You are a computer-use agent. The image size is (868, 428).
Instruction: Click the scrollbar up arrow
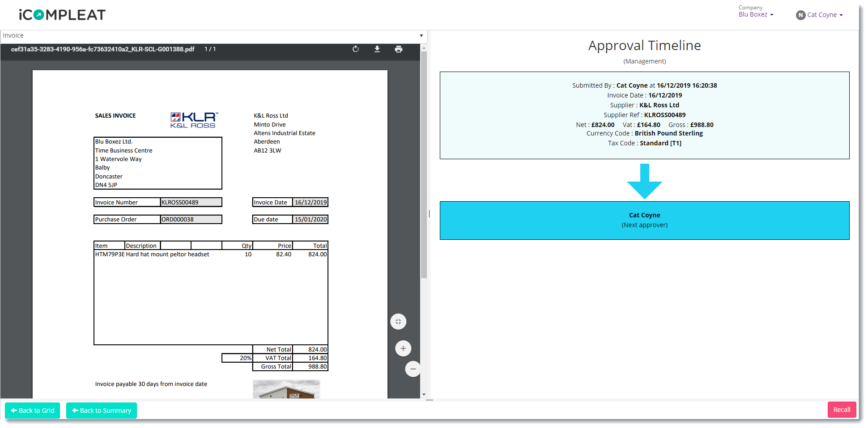[424, 47]
